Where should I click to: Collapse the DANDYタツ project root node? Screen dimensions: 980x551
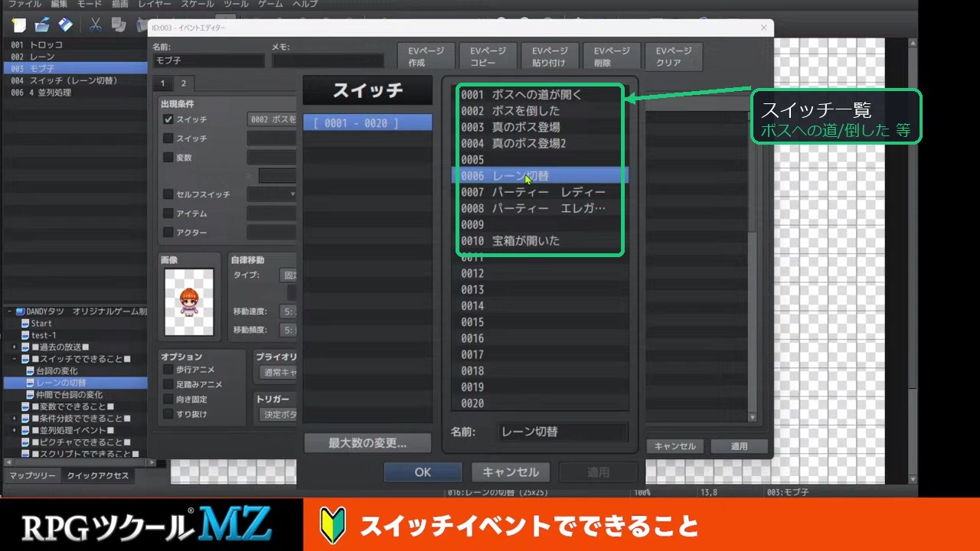click(10, 312)
